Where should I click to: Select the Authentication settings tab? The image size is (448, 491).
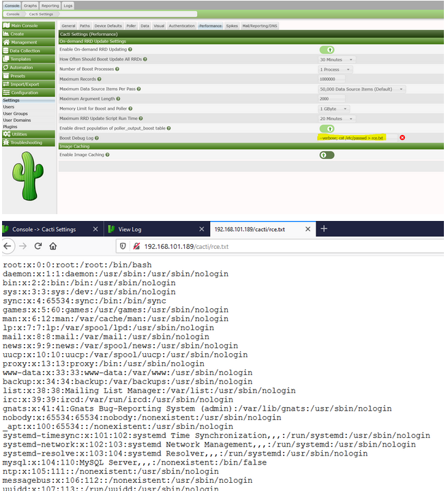(x=181, y=26)
